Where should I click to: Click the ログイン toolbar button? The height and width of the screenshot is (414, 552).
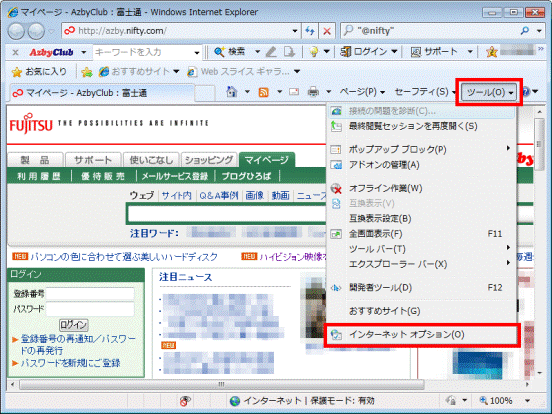coord(364,52)
